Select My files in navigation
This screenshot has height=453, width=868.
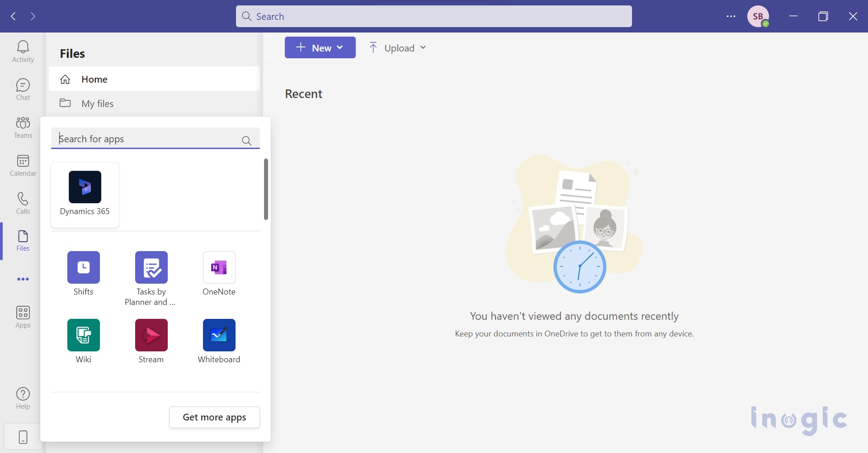tap(154, 103)
